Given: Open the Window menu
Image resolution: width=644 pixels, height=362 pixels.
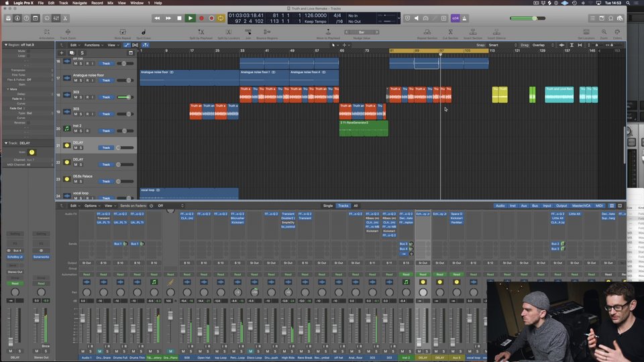Looking at the screenshot, I should pyautogui.click(x=137, y=3).
